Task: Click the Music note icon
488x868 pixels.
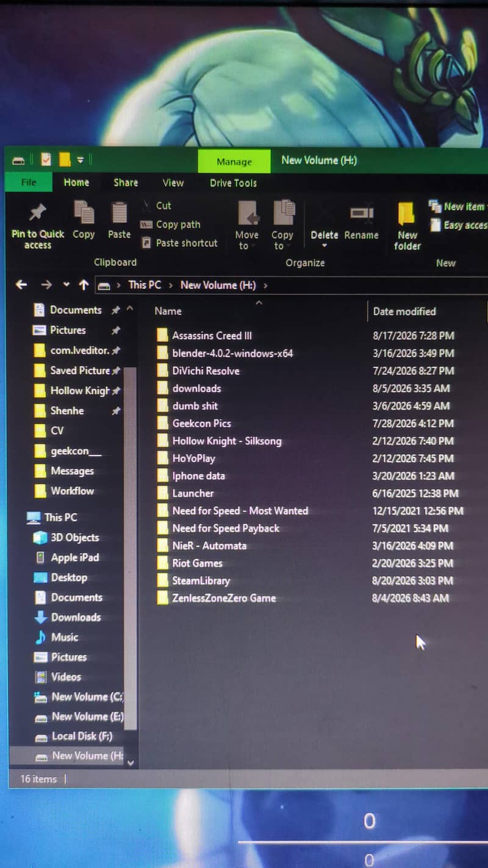Action: [40, 637]
